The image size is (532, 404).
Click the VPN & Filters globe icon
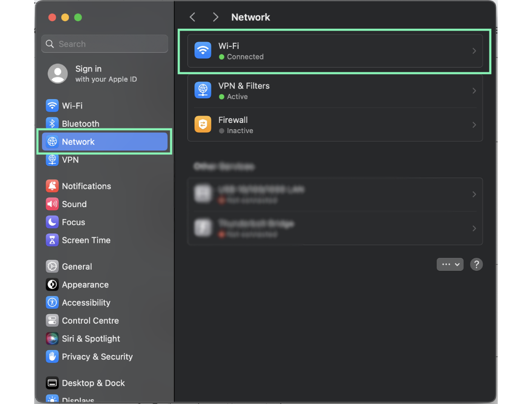tap(203, 91)
